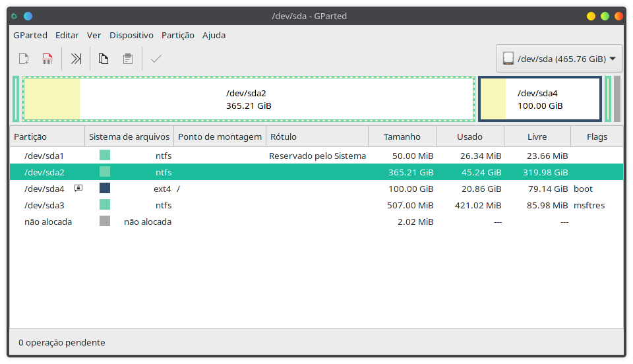Open the Dispositivo menu
633x364 pixels.
click(132, 35)
